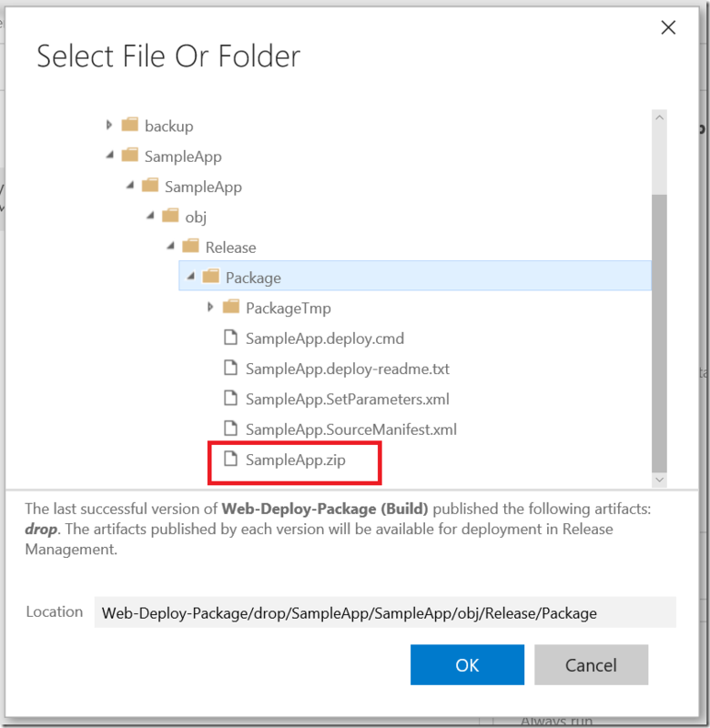
Task: Click the Location path input field
Action: coord(385,612)
